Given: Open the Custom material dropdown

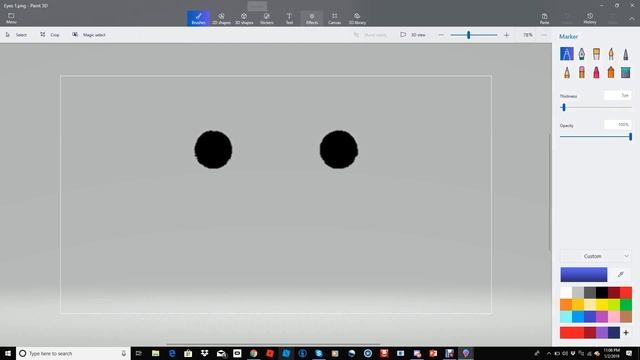Looking at the screenshot, I should pyautogui.click(x=596, y=256).
